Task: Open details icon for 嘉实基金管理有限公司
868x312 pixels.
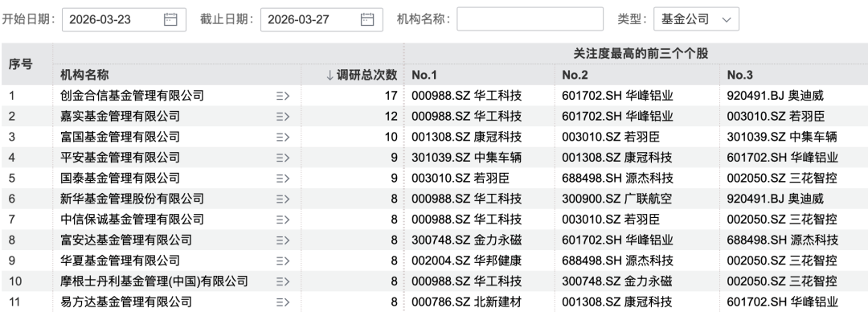Action: pos(283,117)
